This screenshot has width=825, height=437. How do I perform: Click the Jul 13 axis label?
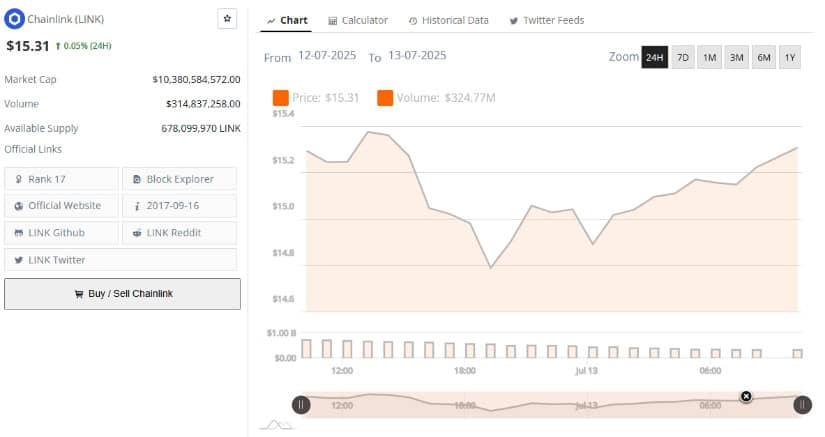point(586,371)
